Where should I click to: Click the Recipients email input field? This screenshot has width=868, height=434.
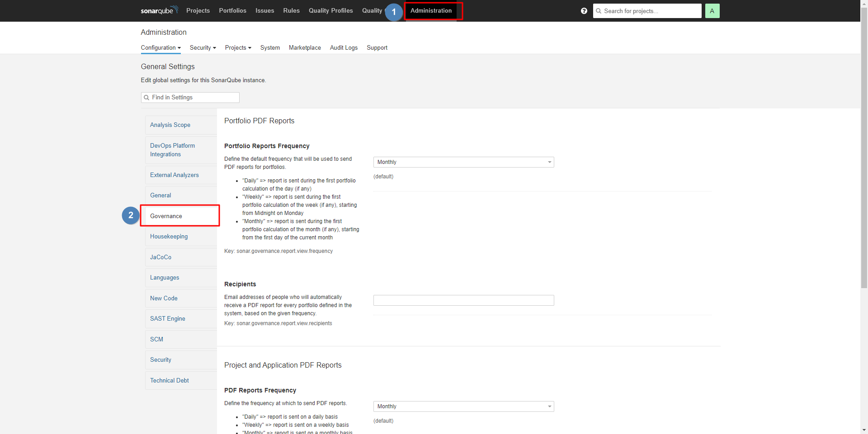(463, 300)
